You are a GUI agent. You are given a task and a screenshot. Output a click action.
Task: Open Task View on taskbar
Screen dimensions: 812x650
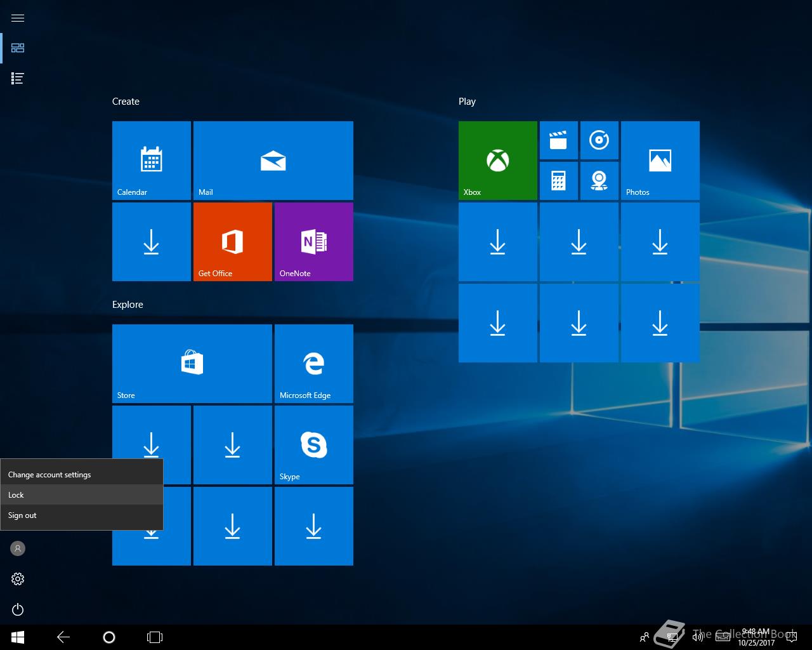click(155, 637)
